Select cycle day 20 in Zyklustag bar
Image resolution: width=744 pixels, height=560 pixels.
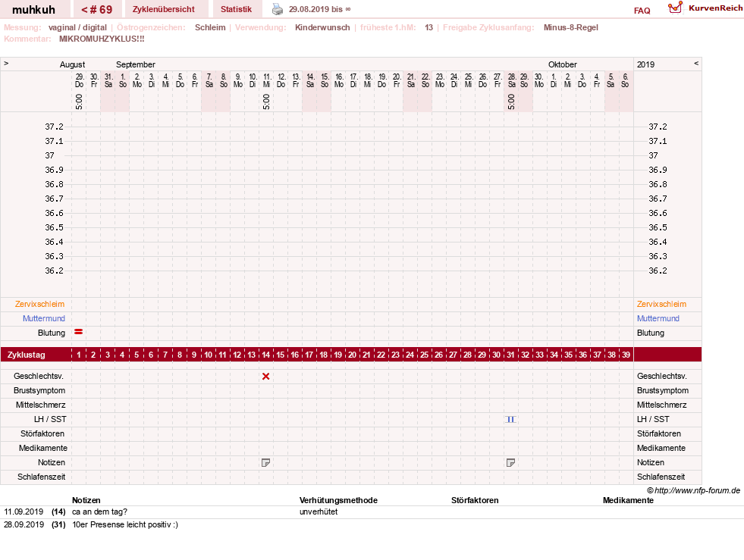coord(352,355)
